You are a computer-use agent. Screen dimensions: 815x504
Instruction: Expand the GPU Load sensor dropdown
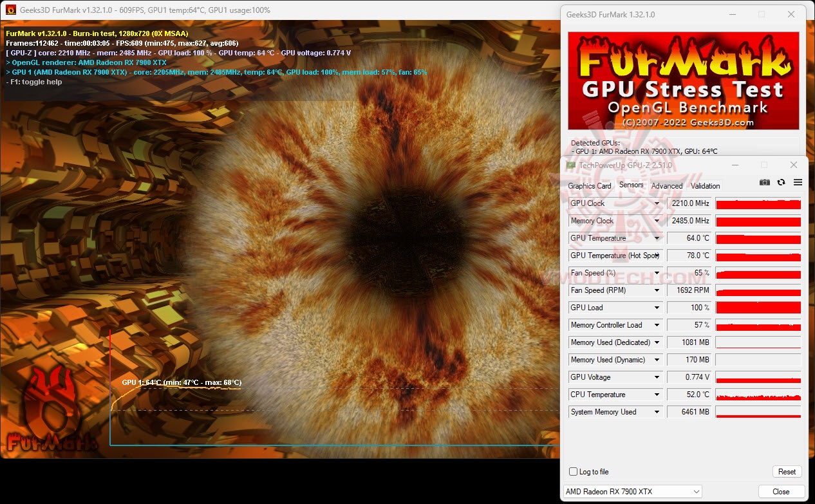[x=657, y=308]
